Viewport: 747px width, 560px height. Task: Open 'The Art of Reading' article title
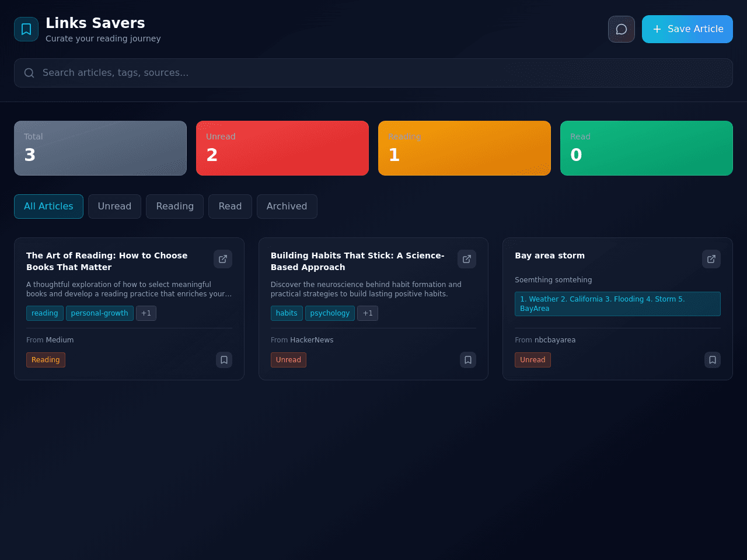click(x=107, y=261)
